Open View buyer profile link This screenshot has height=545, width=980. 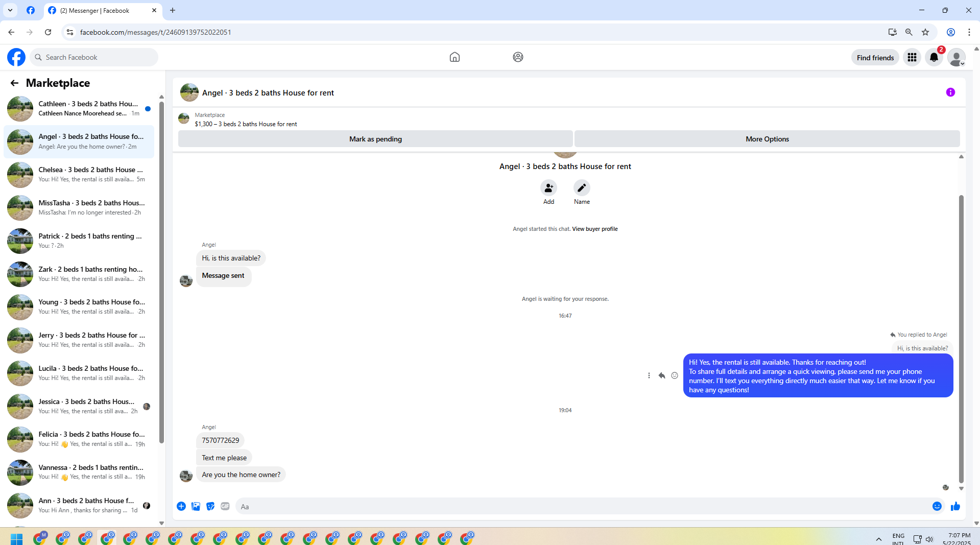pos(595,229)
